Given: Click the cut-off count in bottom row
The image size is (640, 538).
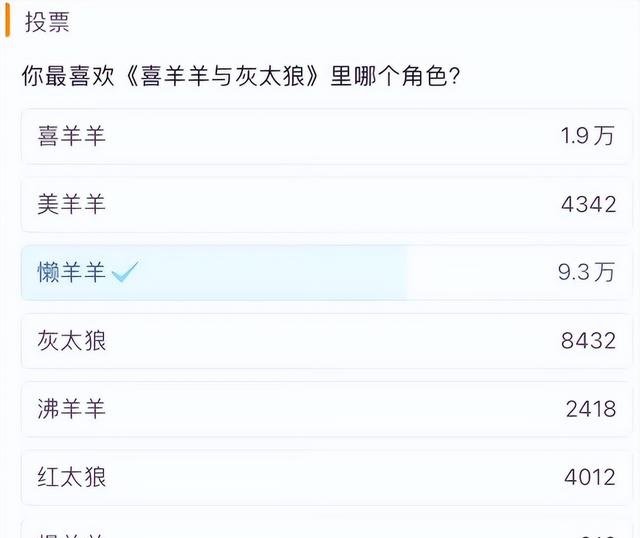Looking at the screenshot, I should click(x=596, y=533).
